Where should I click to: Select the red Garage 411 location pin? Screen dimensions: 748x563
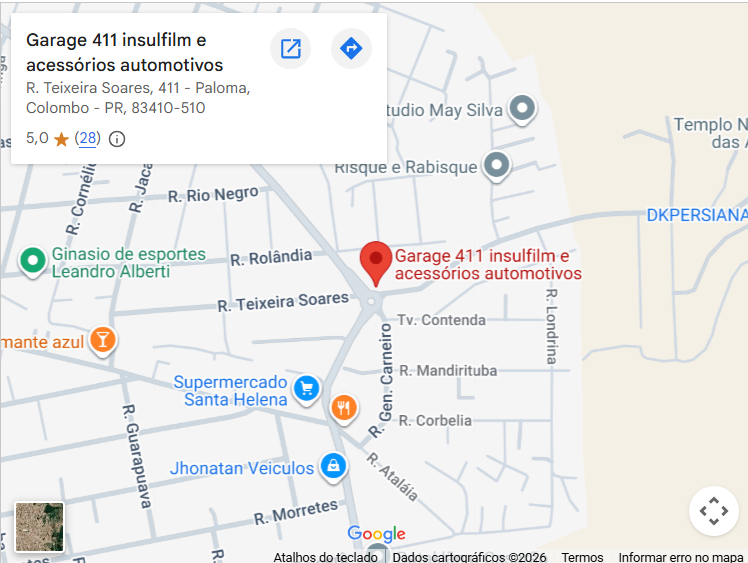point(375,263)
